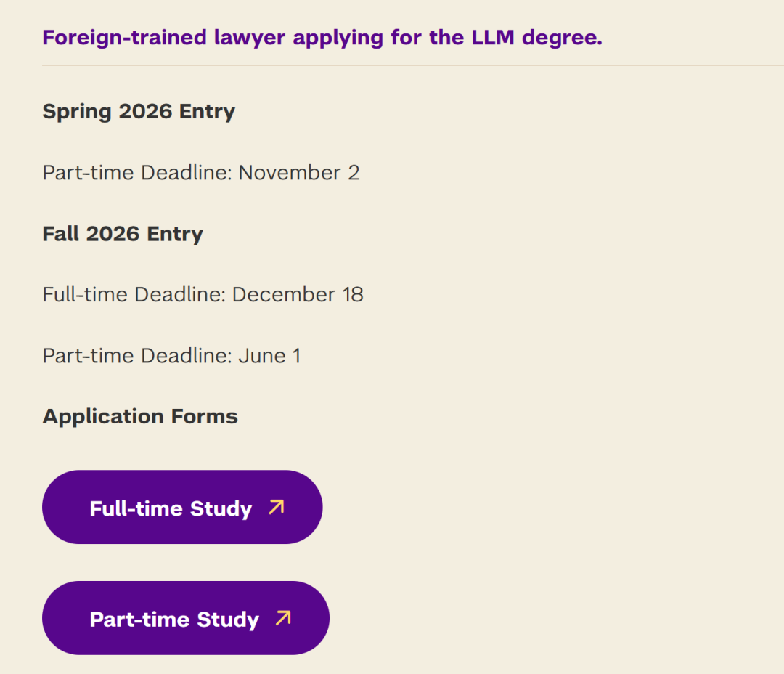Click the arrow icon on Part-time Study

tap(283, 618)
